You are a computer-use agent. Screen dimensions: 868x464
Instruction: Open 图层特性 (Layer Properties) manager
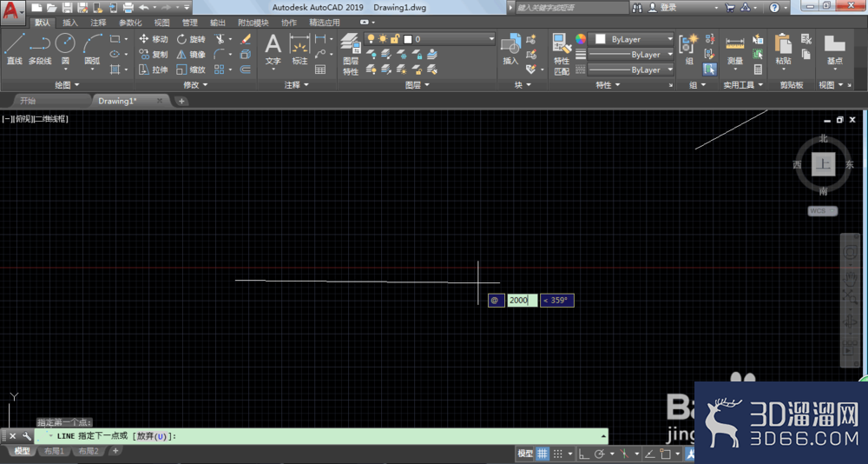pos(351,55)
